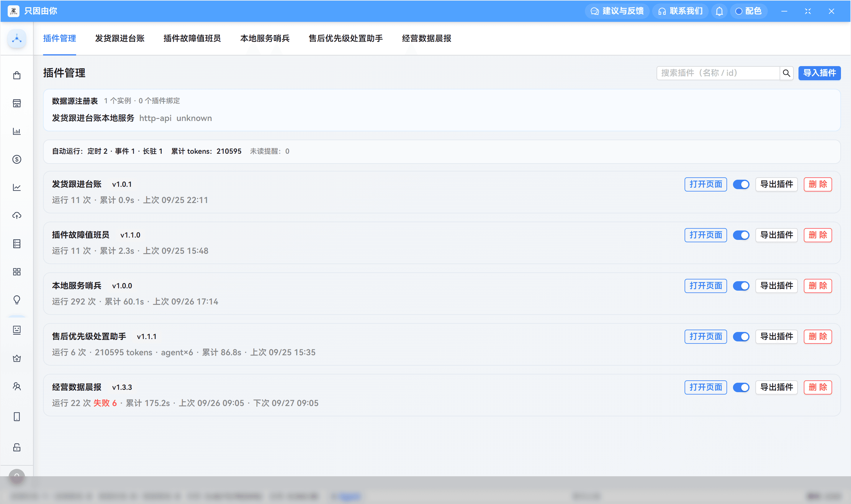The image size is (851, 504).
Task: Open the store sidebar icon
Action: pyautogui.click(x=17, y=103)
